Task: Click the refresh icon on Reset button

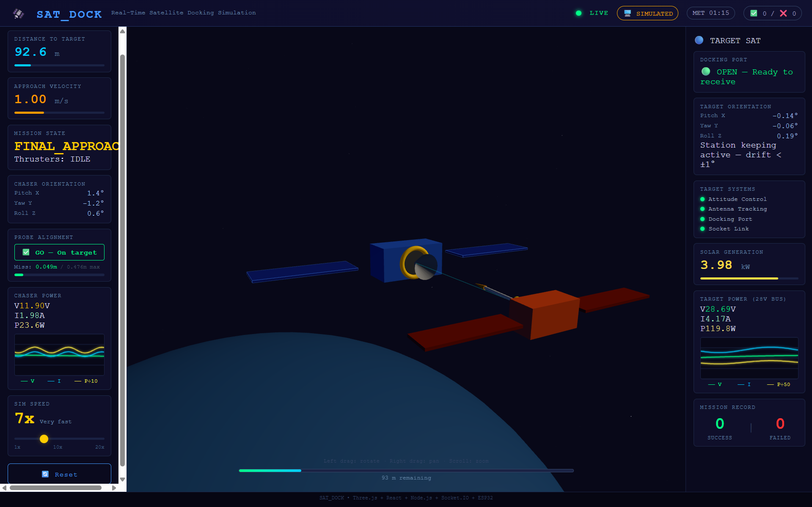Action: point(45,474)
